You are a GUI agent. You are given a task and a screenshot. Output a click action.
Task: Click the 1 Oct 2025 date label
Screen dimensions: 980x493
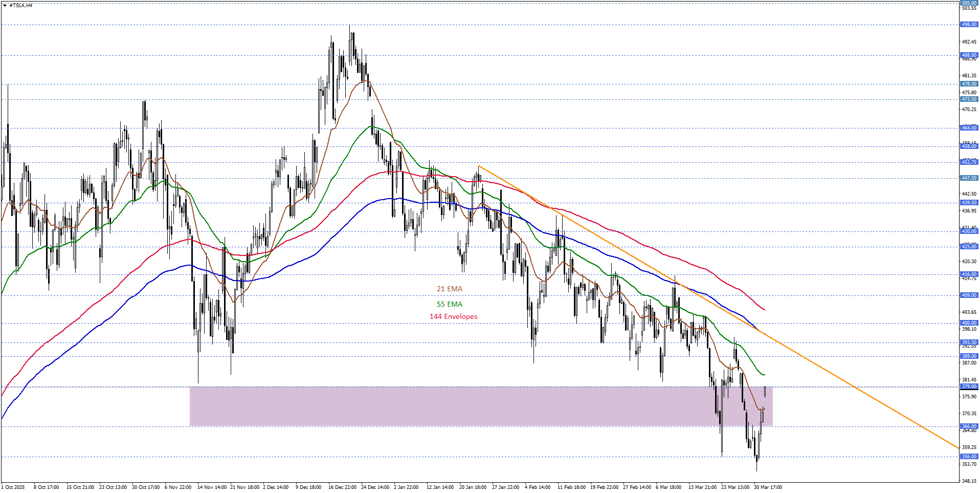point(13,487)
